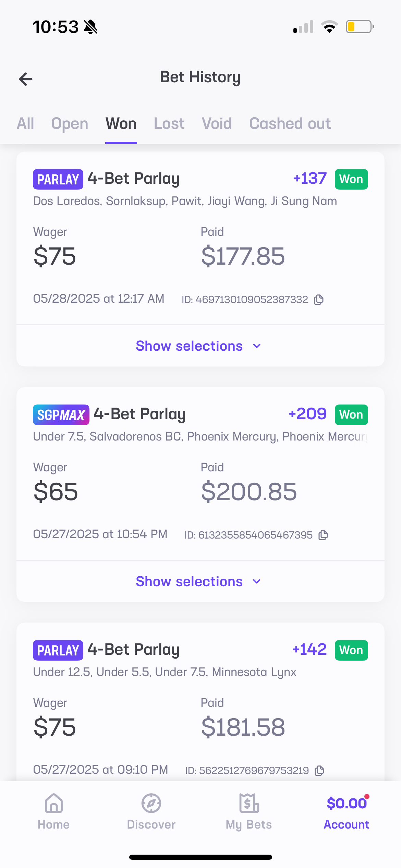
Task: Expand selections for the SGPMAX parlay
Action: pyautogui.click(x=189, y=581)
